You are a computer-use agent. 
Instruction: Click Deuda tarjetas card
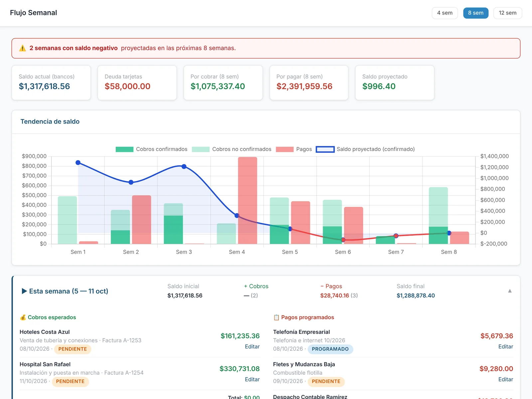(137, 82)
